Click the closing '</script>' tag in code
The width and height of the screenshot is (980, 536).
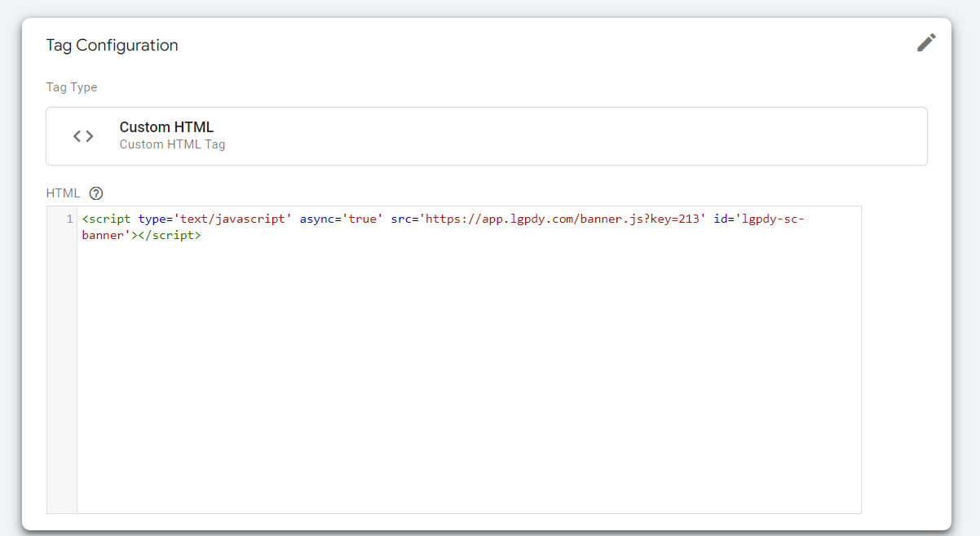(x=170, y=236)
